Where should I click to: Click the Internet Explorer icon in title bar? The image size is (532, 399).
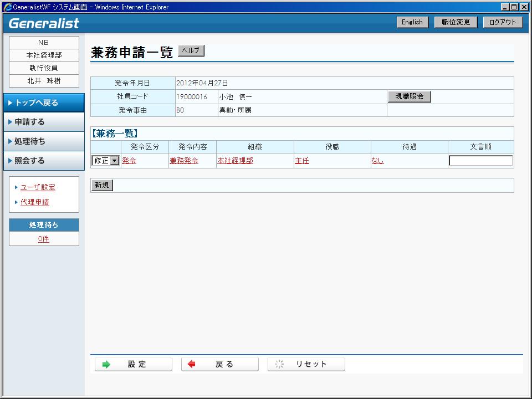coord(7,7)
